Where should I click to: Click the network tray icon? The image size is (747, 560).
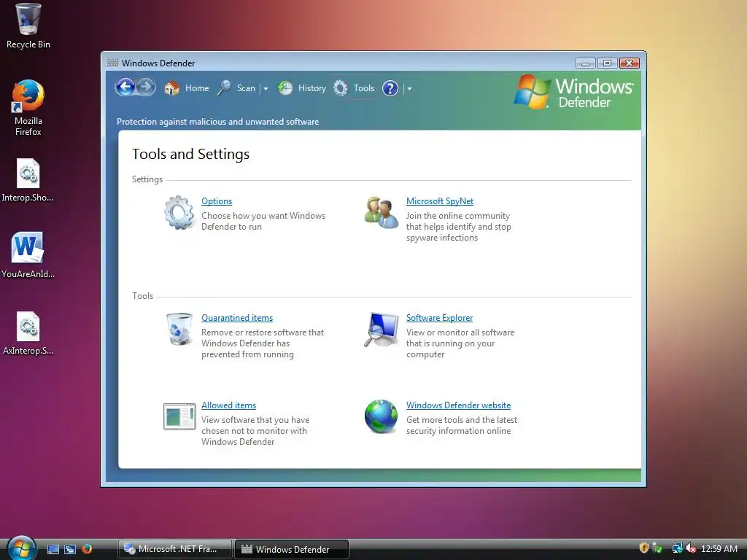pos(677,548)
